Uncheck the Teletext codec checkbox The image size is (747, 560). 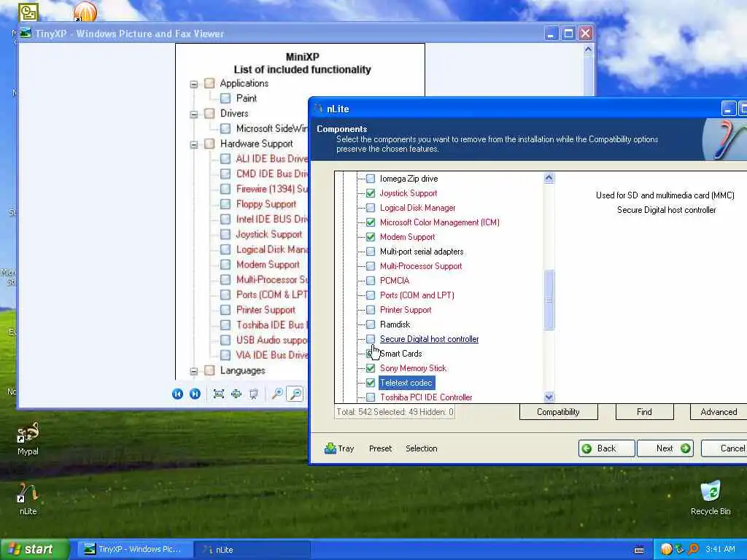click(370, 383)
